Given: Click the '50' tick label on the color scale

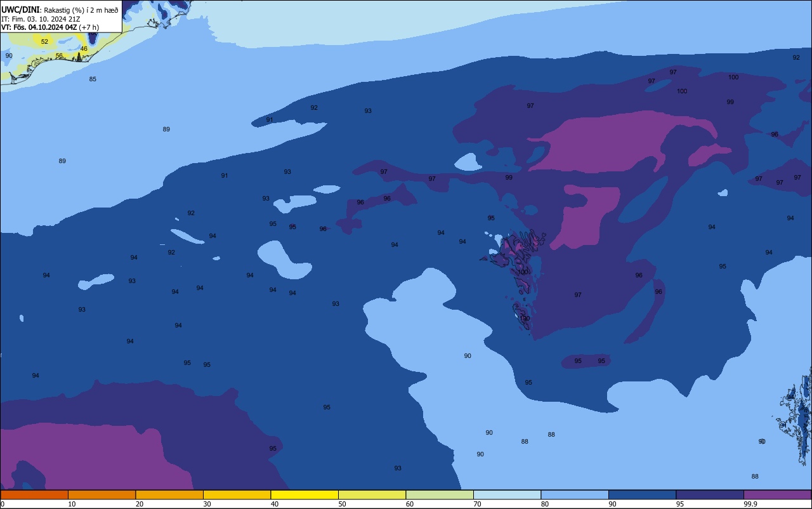Looking at the screenshot, I should 342,504.
